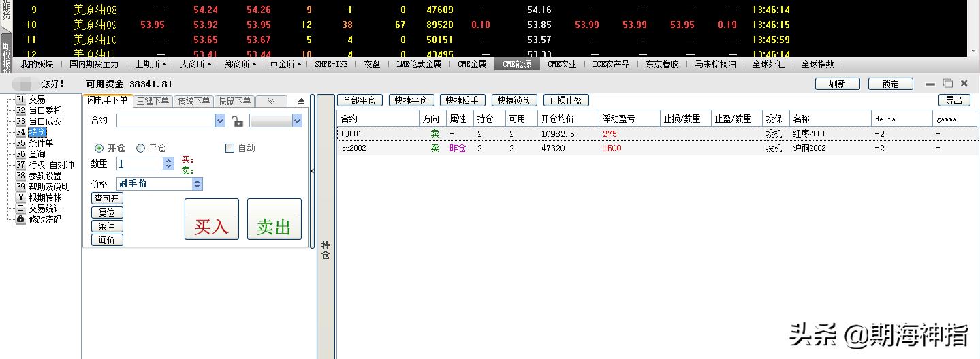
Task: Switch to 三键下单 tab
Action: tap(153, 101)
